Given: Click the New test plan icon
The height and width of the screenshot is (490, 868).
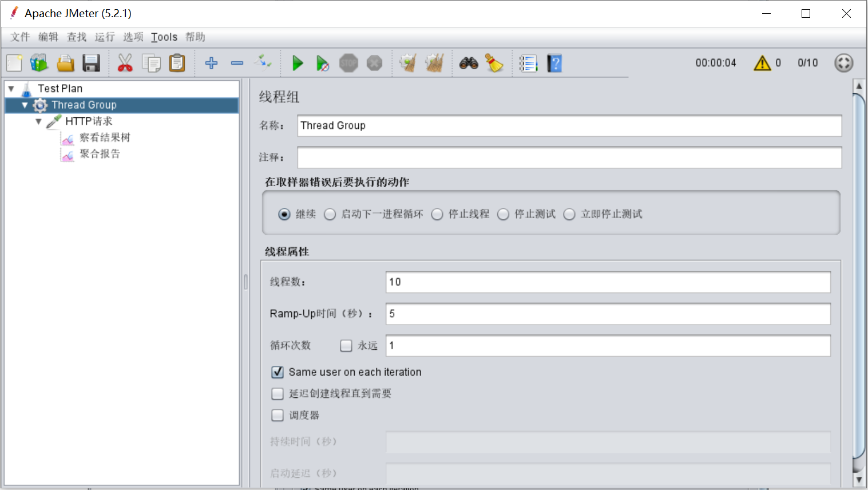Looking at the screenshot, I should pos(14,63).
